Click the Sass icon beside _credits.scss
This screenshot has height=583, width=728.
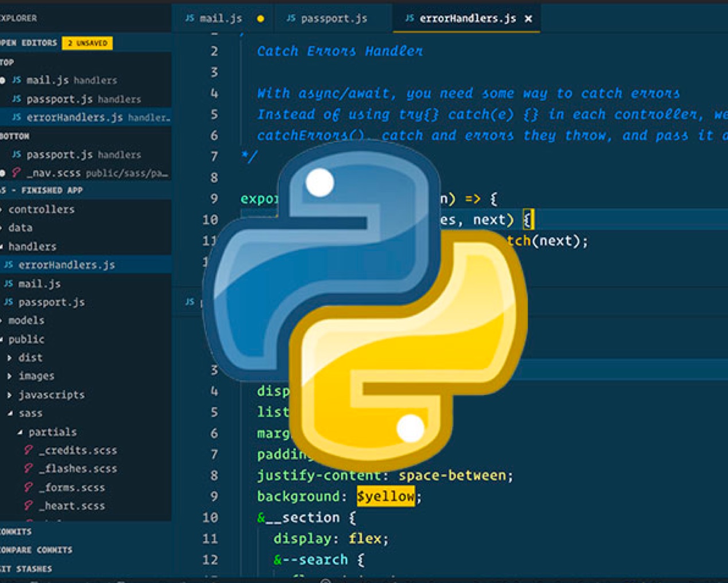click(28, 450)
